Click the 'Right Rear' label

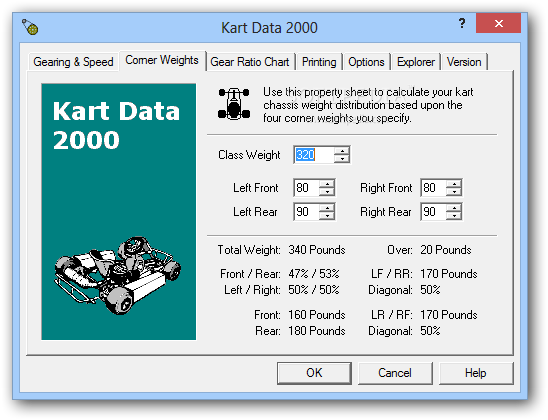[x=386, y=212]
